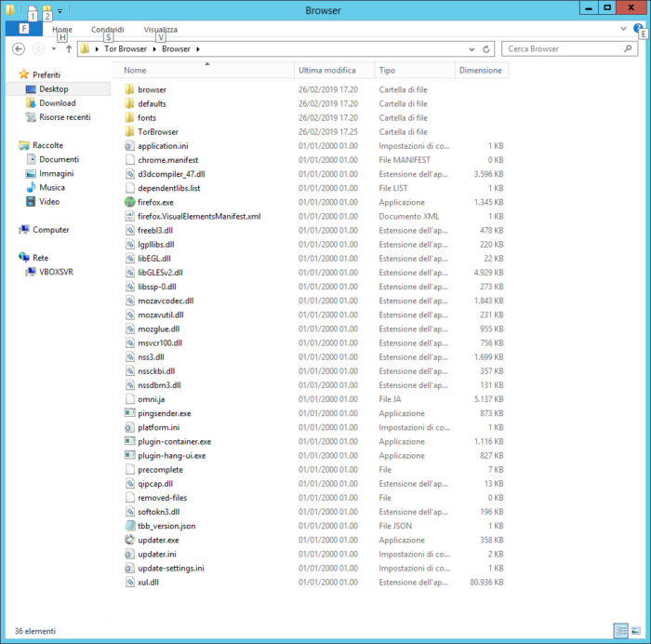Select the xul.dll file icon
This screenshot has height=644, width=651.
point(129,582)
